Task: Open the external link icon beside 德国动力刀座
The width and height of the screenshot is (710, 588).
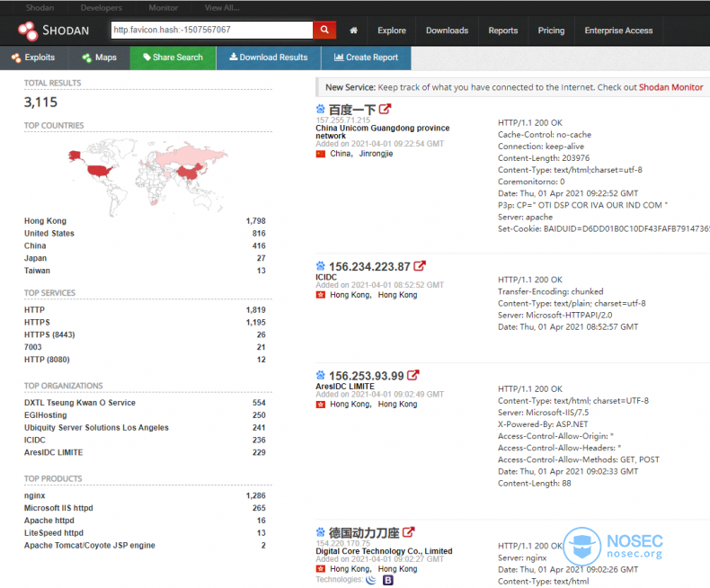Action: coord(408,532)
